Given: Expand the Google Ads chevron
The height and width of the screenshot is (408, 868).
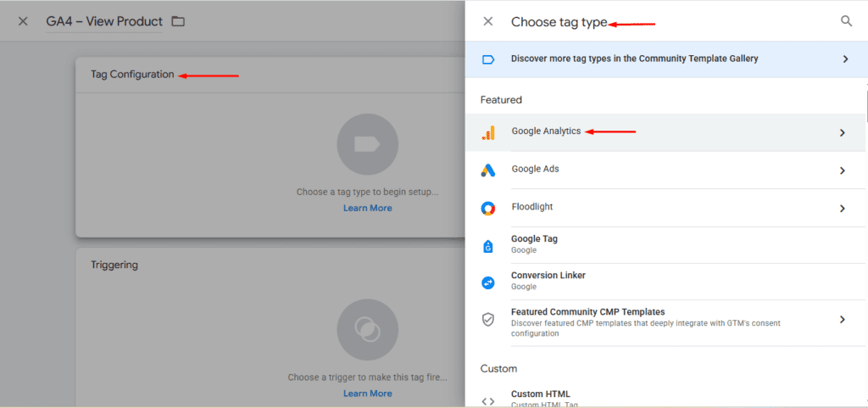Looking at the screenshot, I should click(x=842, y=170).
